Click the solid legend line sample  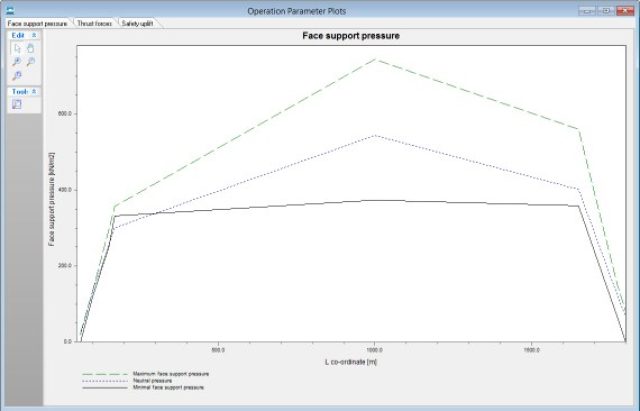pyautogui.click(x=105, y=388)
